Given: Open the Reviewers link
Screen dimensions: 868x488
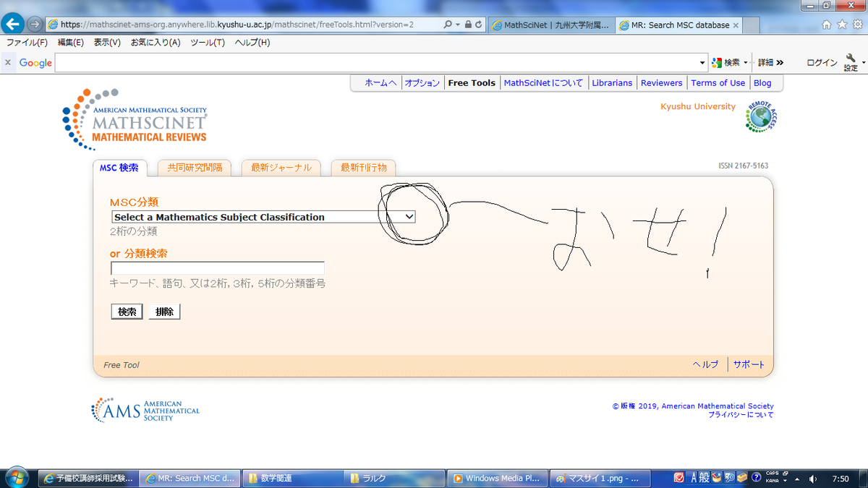Looking at the screenshot, I should (x=661, y=83).
